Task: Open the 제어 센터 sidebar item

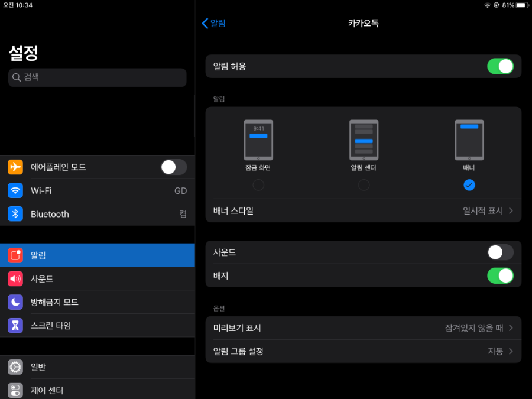Action: click(x=98, y=390)
